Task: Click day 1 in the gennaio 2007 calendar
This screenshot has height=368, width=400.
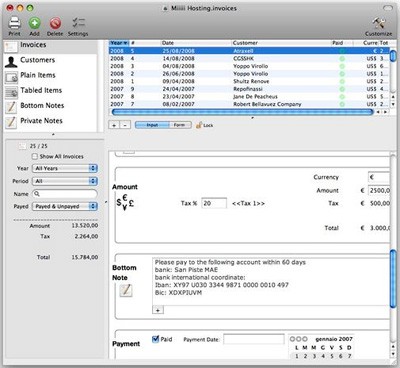Action: click(x=297, y=356)
